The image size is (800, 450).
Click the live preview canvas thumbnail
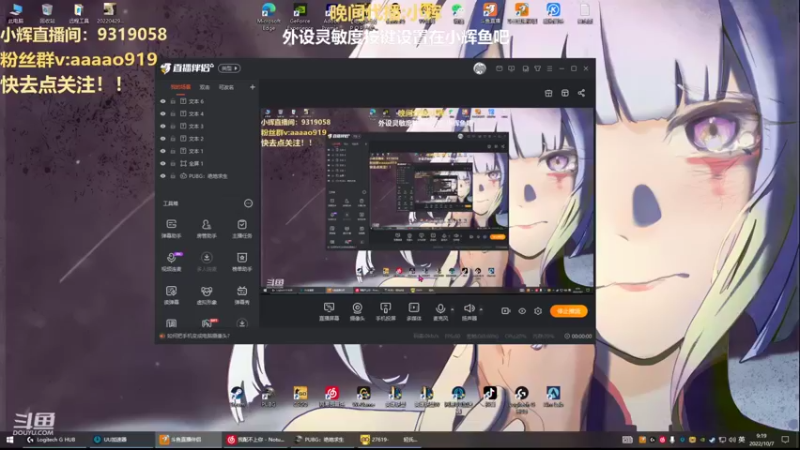[x=428, y=201]
